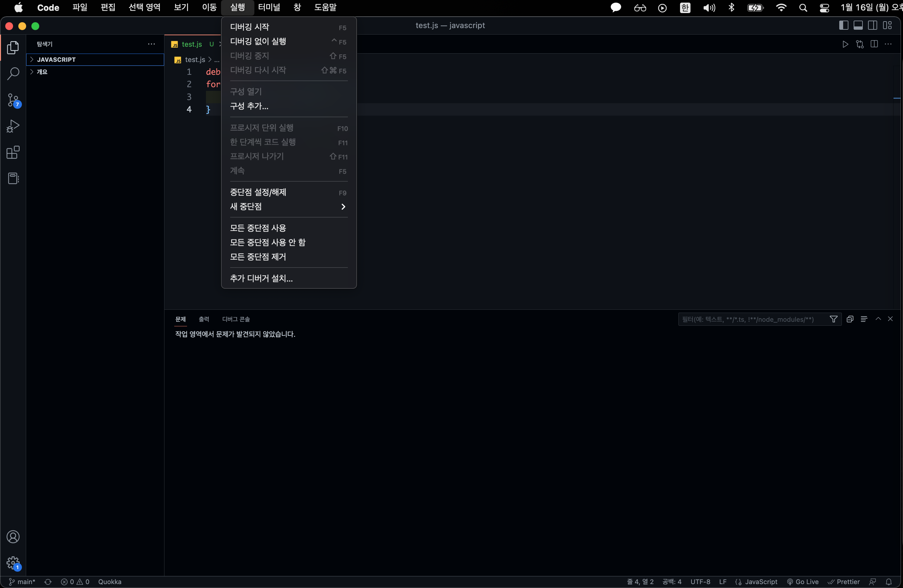
Task: Open editor More Actions ellipsis
Action: pyautogui.click(x=888, y=44)
